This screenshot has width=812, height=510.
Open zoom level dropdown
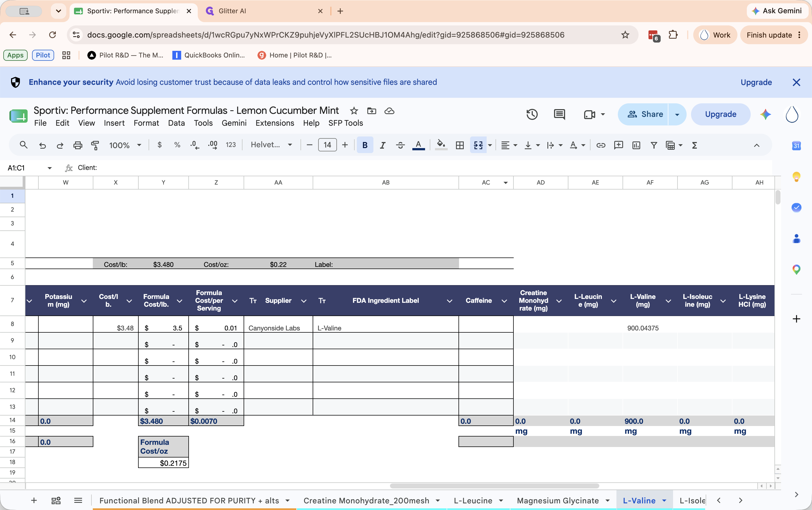pos(125,145)
